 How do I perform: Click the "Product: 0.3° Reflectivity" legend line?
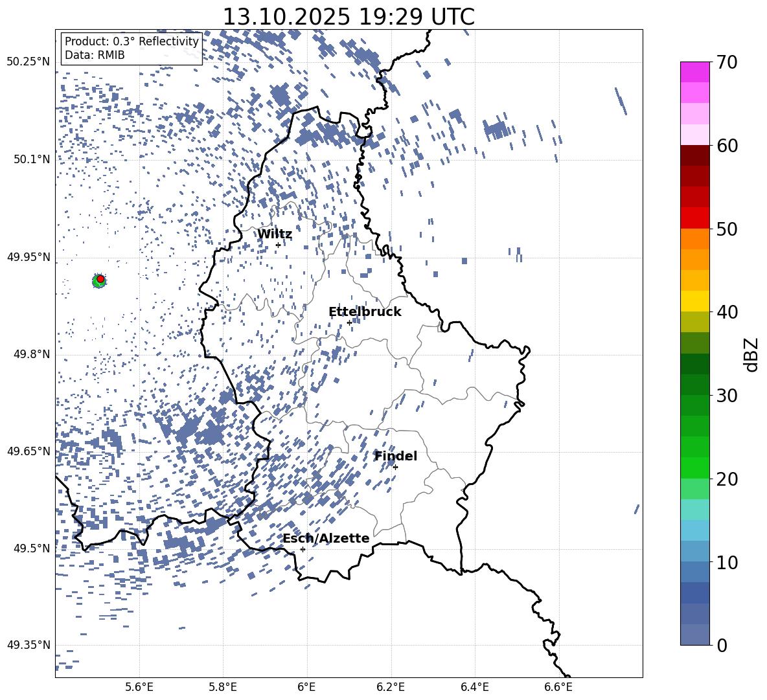click(132, 41)
